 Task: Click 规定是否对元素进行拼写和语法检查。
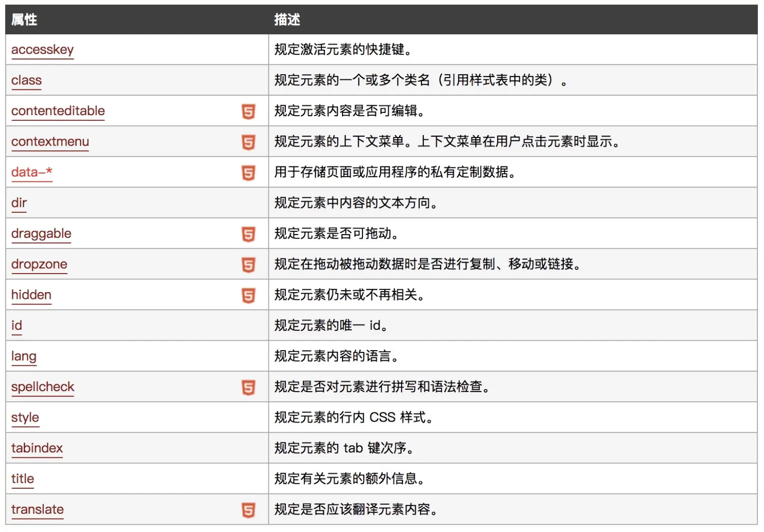[382, 387]
